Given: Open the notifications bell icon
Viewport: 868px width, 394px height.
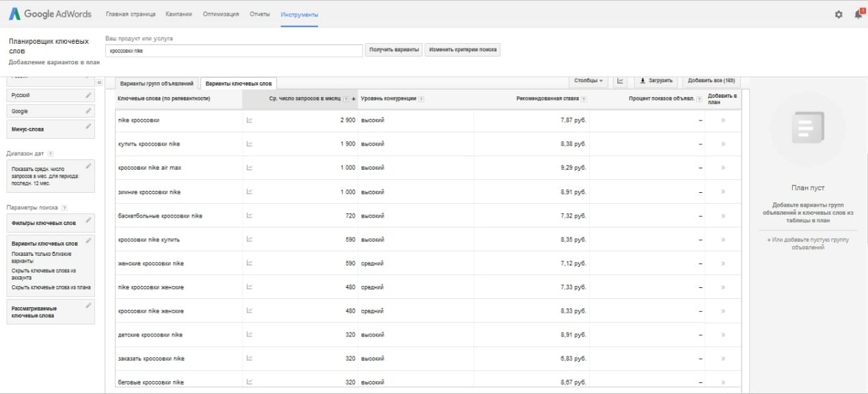Looking at the screenshot, I should tap(858, 14).
